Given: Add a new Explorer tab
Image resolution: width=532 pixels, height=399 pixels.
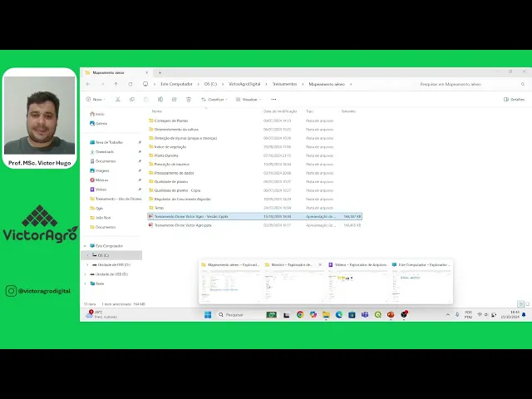Looking at the screenshot, I should pos(160,72).
